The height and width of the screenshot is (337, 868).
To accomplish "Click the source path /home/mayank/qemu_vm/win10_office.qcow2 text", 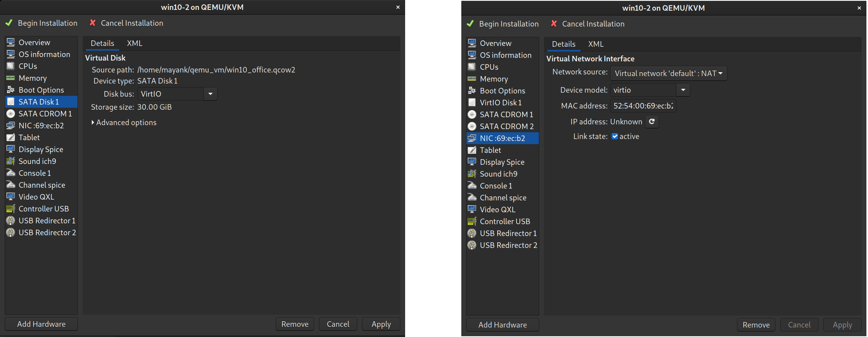I will 216,70.
